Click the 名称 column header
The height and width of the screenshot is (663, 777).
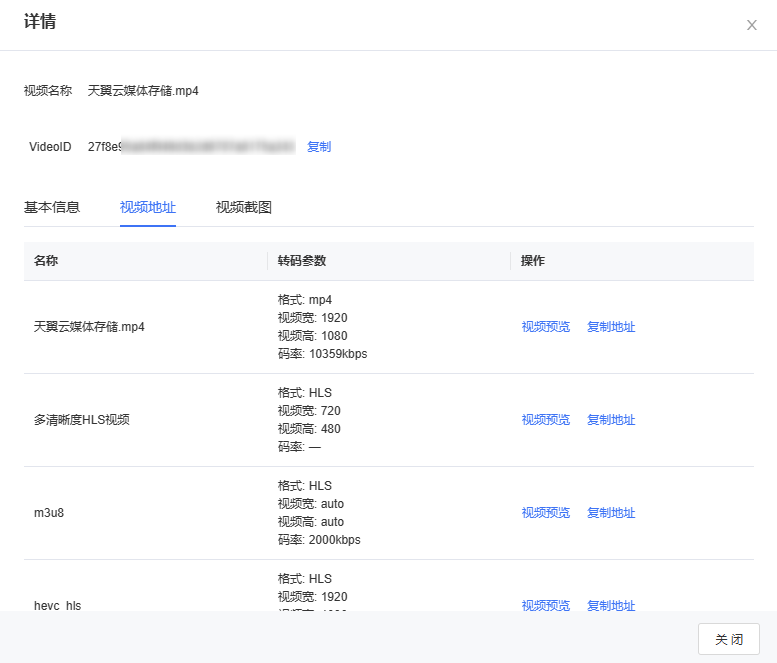(46, 261)
